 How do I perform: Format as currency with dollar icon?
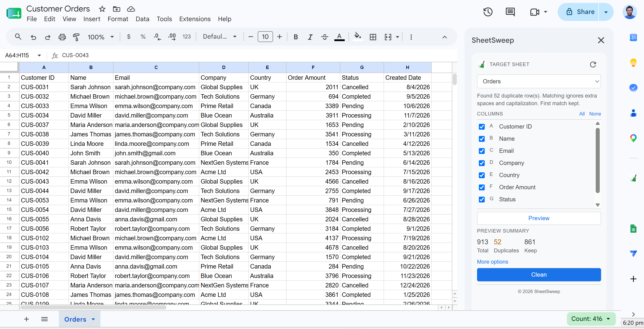[x=129, y=37]
